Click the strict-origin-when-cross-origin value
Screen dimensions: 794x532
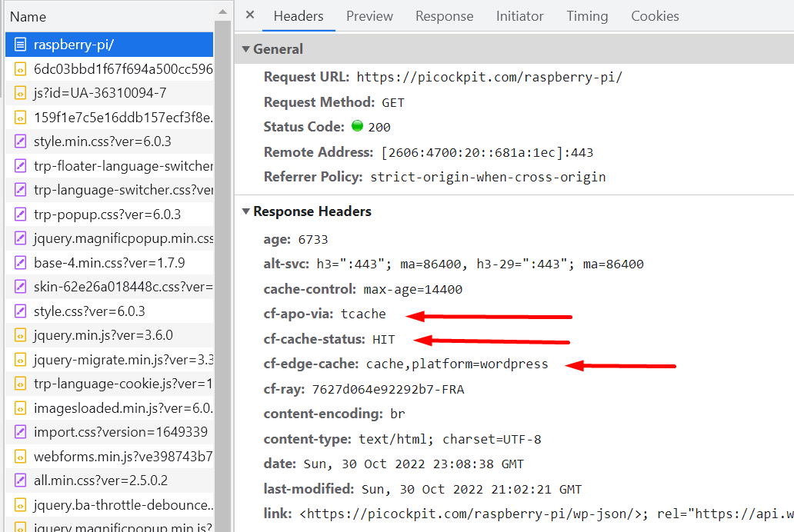pos(488,177)
